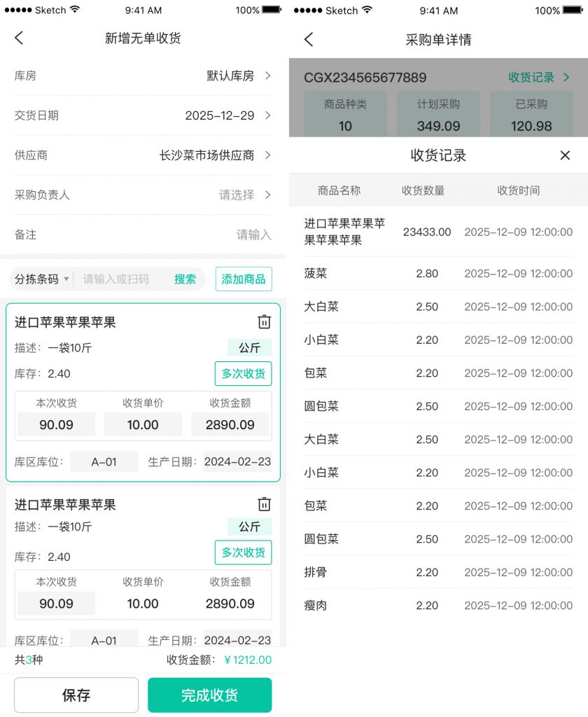Tap 多次收货 on first product card

click(x=243, y=374)
